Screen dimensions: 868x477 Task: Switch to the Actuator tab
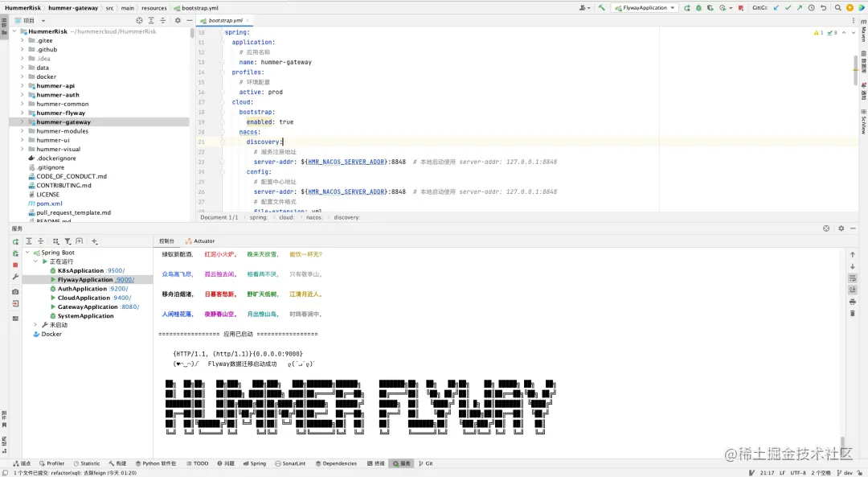(x=200, y=241)
